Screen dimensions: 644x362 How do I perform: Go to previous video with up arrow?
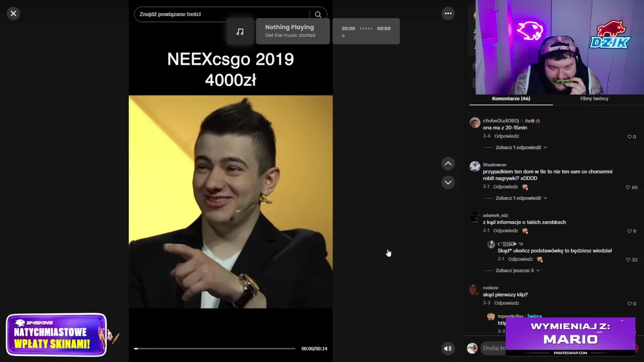point(448,163)
